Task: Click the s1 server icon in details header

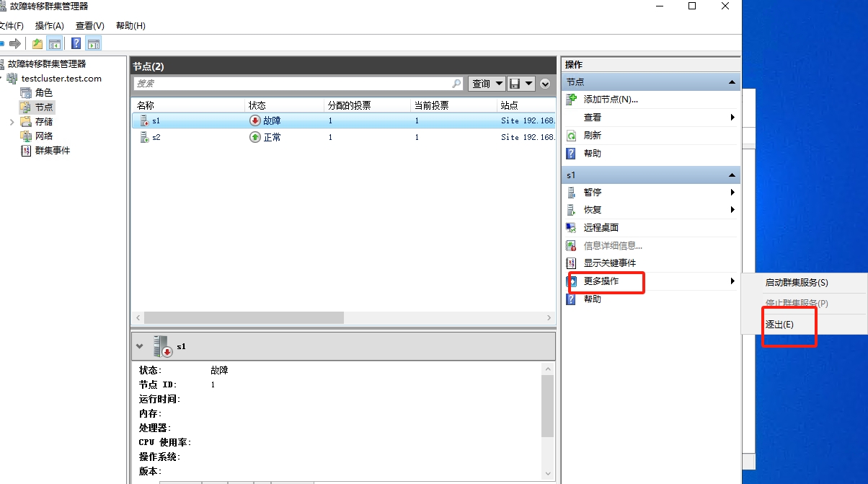Action: pyautogui.click(x=163, y=346)
